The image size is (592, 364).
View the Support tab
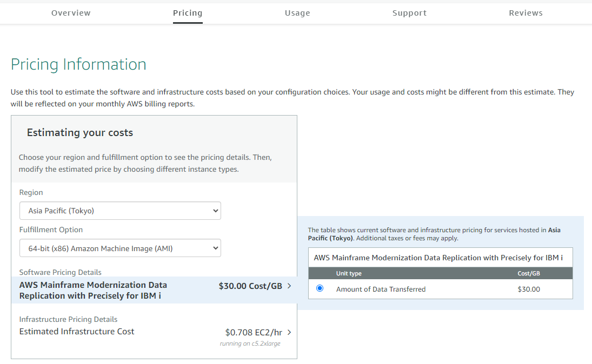pos(409,13)
